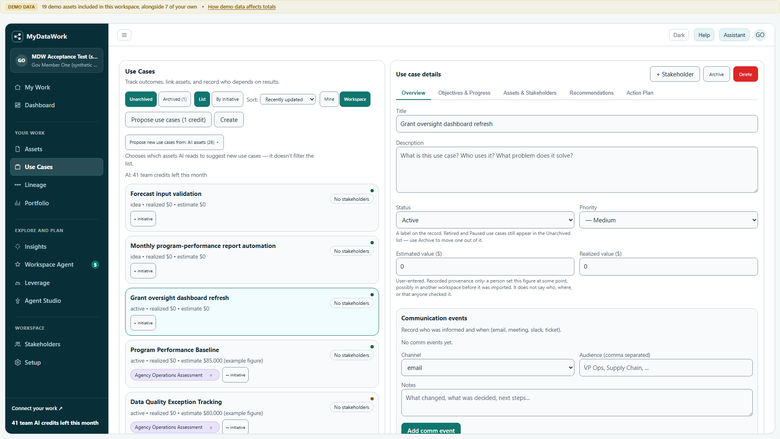Click the Workspace Agent notification badge
780x439 pixels.
point(95,264)
